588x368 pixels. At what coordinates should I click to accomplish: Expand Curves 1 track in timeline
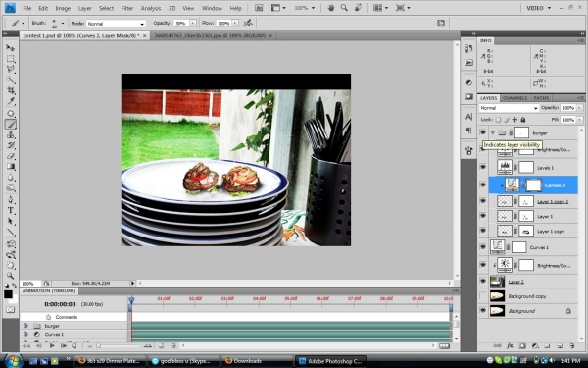point(26,334)
